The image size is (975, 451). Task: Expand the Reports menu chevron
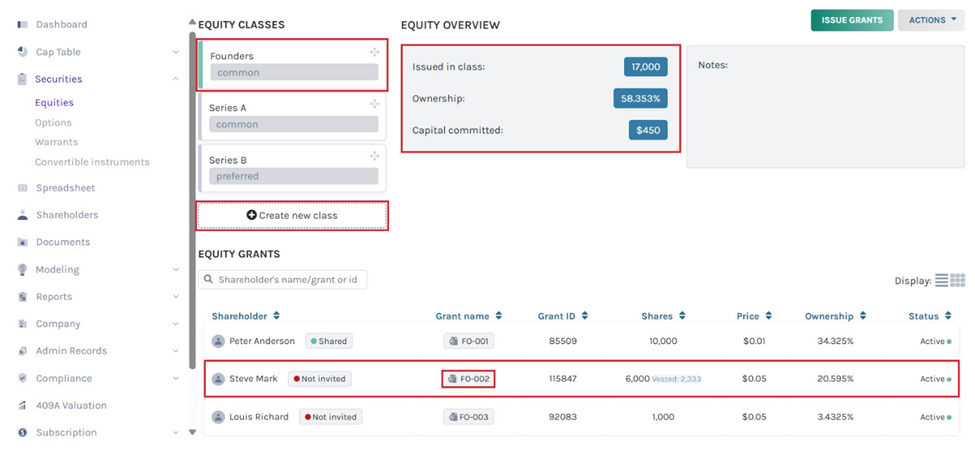175,297
